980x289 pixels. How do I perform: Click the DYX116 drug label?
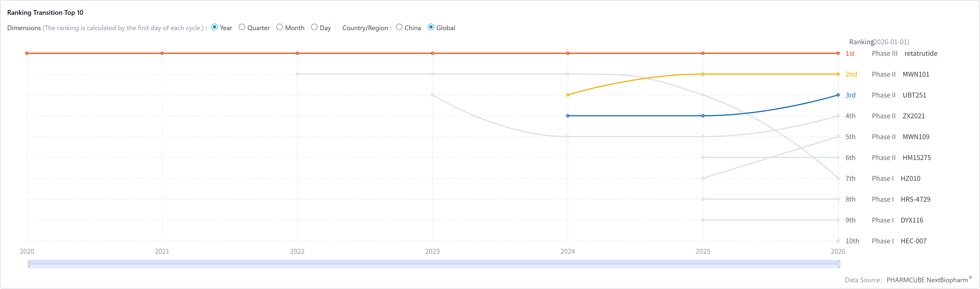tap(912, 220)
